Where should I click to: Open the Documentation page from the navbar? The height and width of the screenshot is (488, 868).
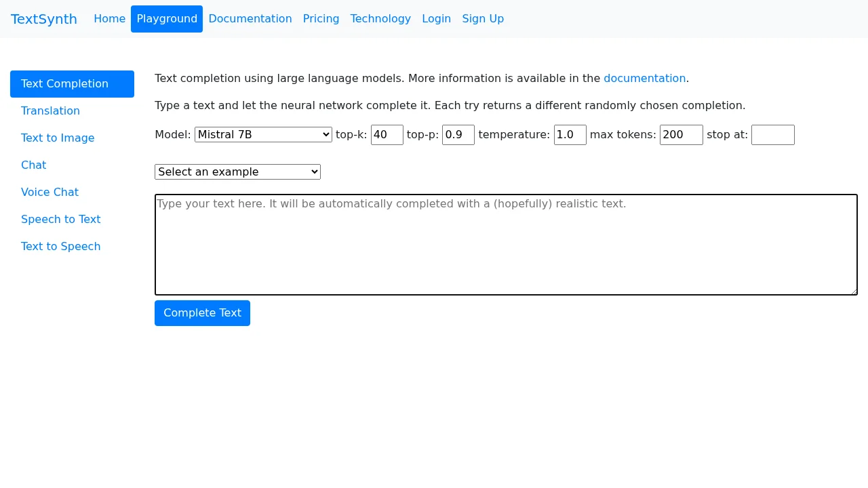point(250,18)
